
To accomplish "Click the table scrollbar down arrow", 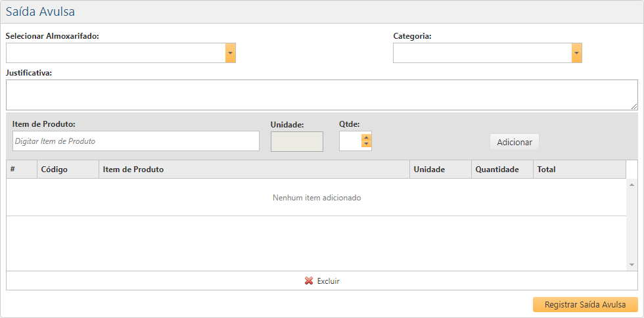I will pos(632,265).
